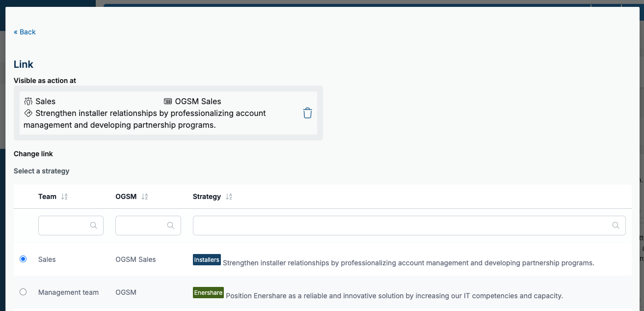Go back using the Back link
The height and width of the screenshot is (311, 644).
pyautogui.click(x=25, y=32)
